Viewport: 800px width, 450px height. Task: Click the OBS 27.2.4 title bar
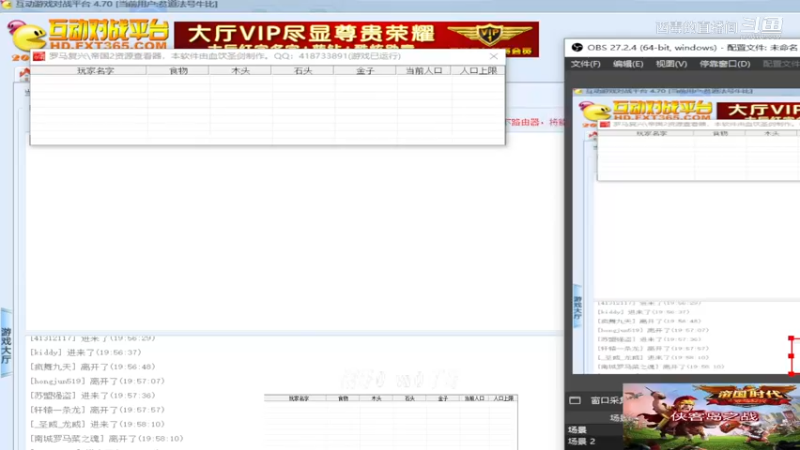684,47
